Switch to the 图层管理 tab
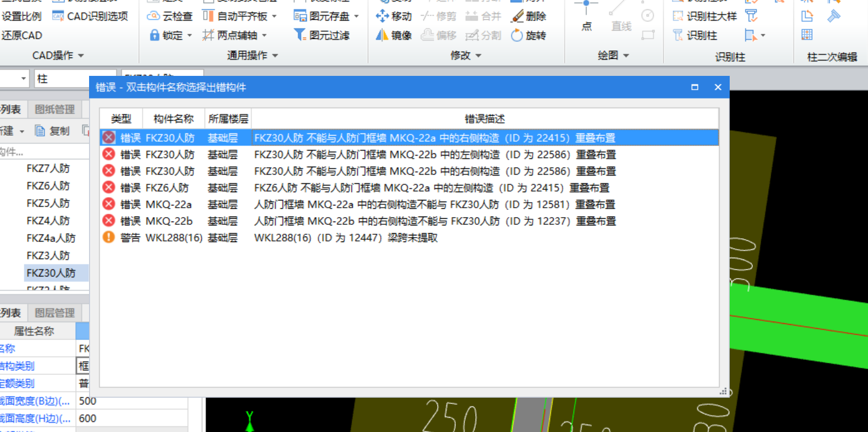The height and width of the screenshot is (432, 868). click(54, 313)
